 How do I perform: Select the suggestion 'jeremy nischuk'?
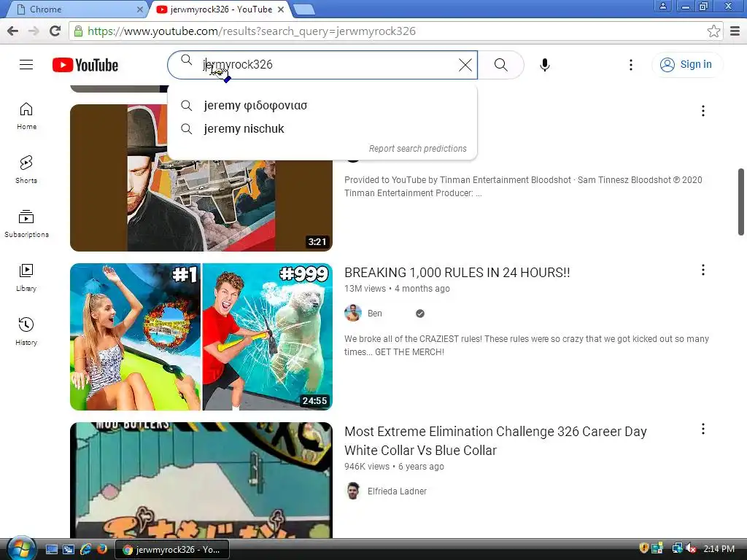tap(322, 128)
